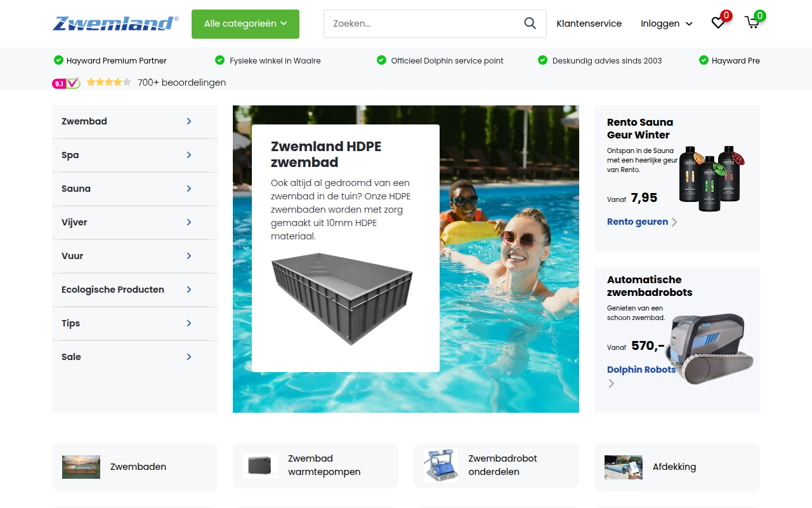
Task: Go to Klantenservice
Action: pyautogui.click(x=589, y=23)
